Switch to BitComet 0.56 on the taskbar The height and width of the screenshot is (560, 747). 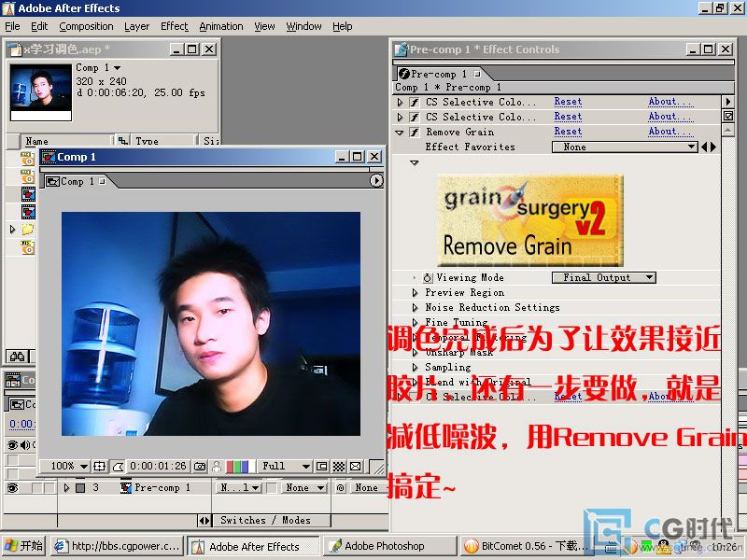[524, 546]
